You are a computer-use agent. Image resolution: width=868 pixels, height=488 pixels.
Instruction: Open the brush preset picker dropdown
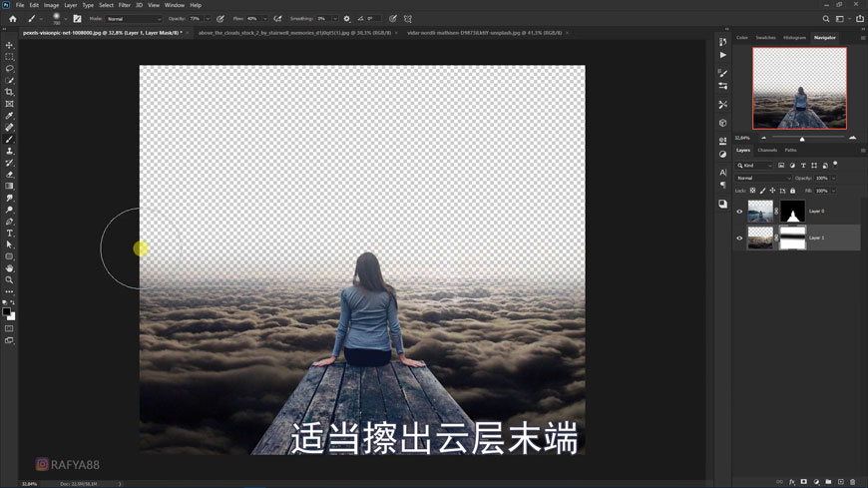pos(65,19)
